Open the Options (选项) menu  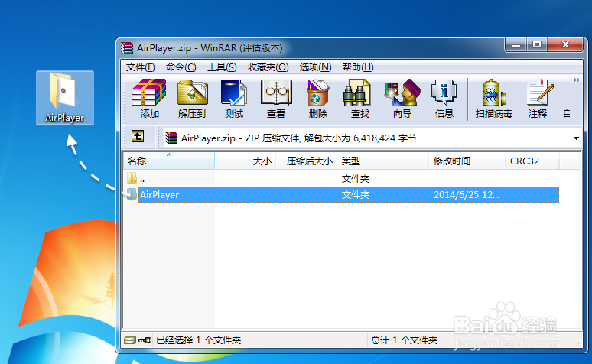click(x=315, y=67)
